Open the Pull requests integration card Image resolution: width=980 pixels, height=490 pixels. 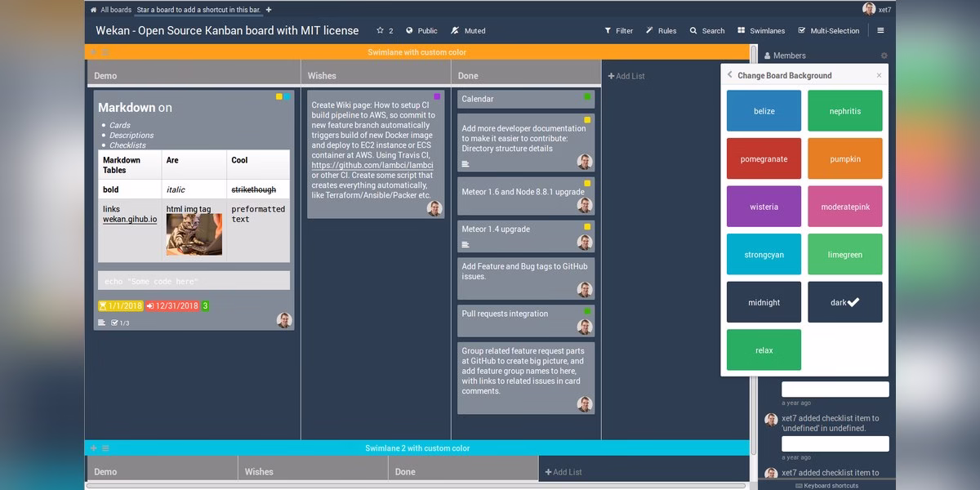pos(525,321)
